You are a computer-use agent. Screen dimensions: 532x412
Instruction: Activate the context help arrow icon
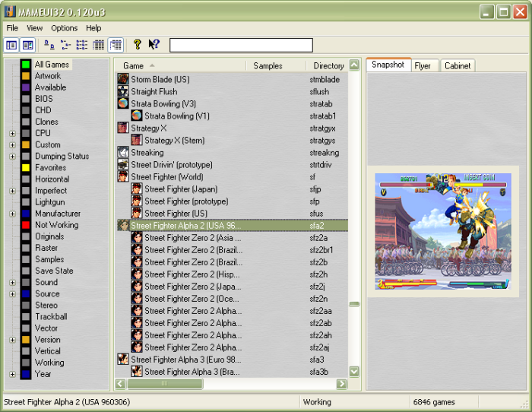[154, 44]
